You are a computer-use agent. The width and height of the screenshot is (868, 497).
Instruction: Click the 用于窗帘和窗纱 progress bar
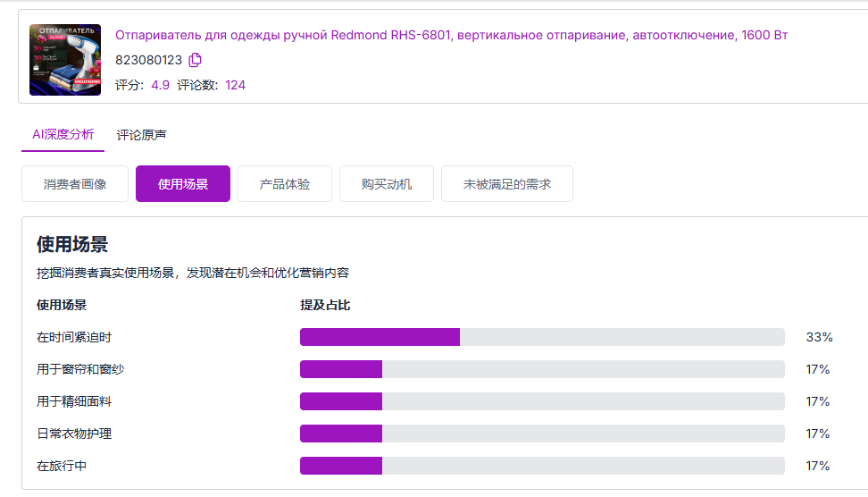542,369
